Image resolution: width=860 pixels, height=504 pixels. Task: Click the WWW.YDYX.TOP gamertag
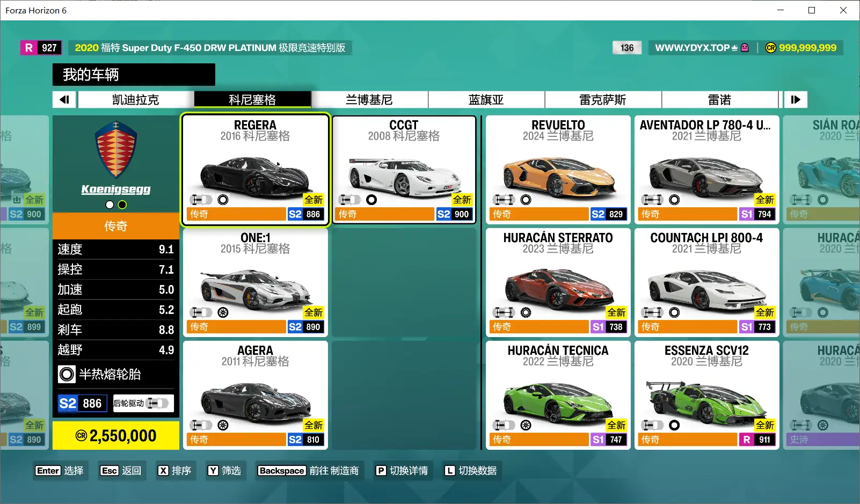point(692,48)
